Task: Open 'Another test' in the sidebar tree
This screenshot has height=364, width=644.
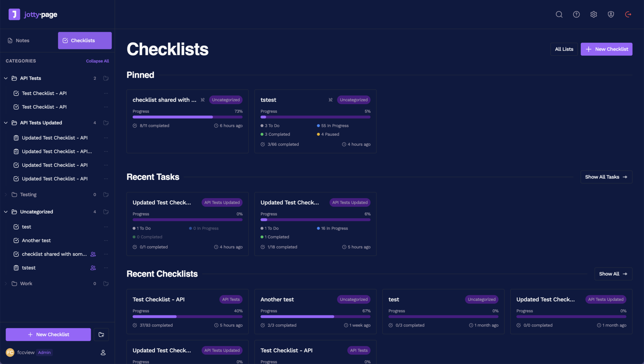Action: [36, 240]
